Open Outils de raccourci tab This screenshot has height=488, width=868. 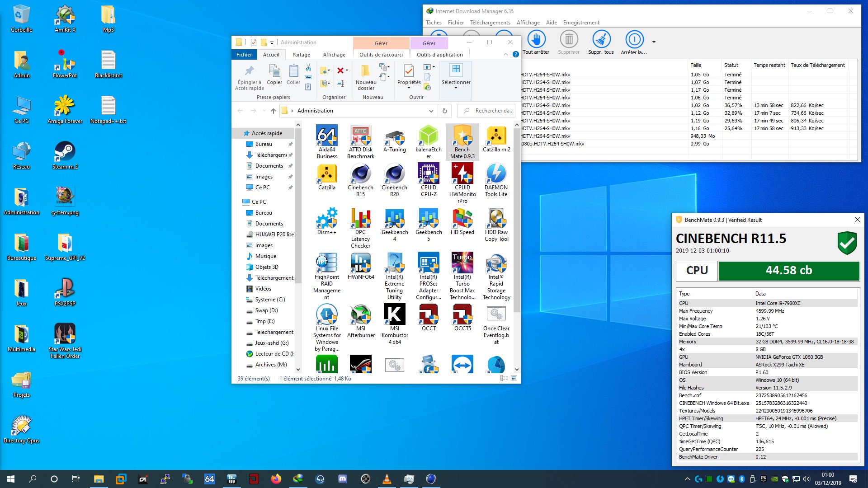coord(381,55)
